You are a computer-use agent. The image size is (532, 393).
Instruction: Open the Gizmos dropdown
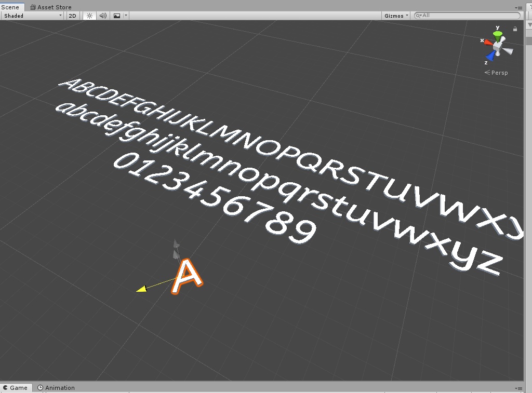click(396, 16)
